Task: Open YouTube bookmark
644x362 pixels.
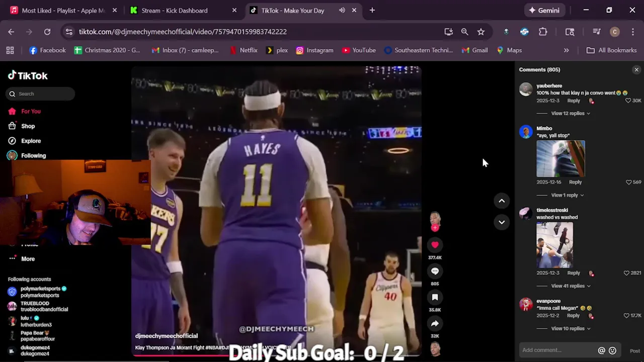Action: pos(359,50)
